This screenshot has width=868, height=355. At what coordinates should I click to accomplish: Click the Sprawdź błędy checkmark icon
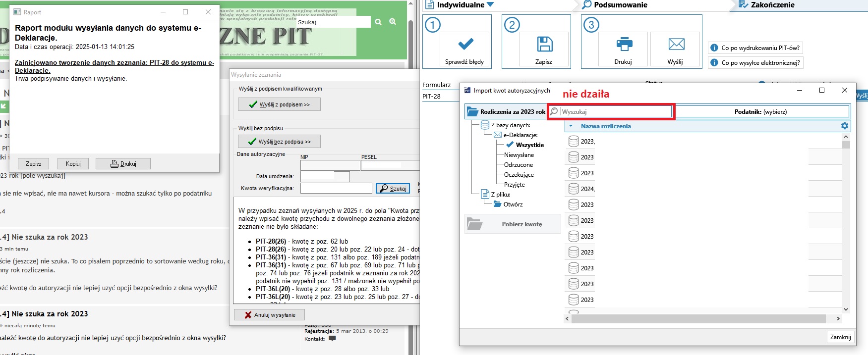coord(465,45)
